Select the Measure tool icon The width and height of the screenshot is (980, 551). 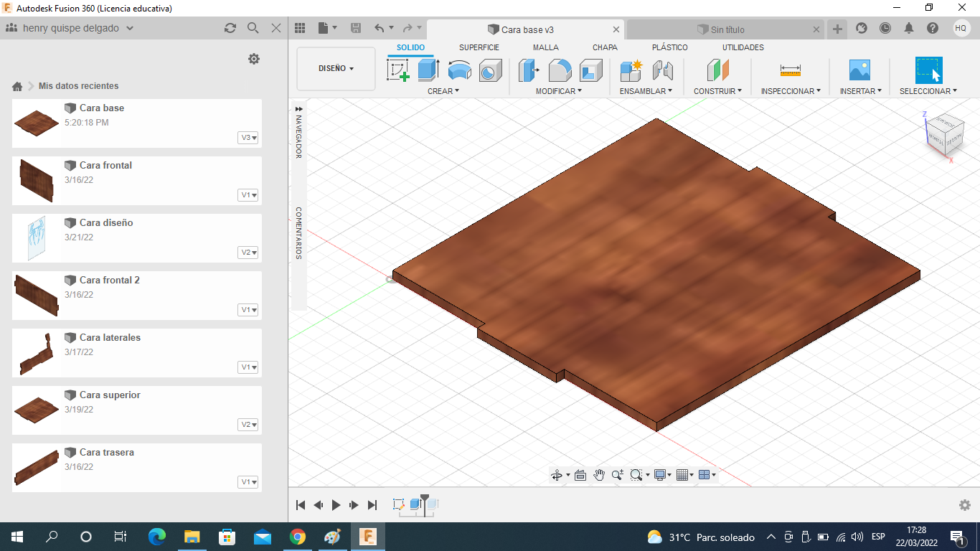point(790,70)
